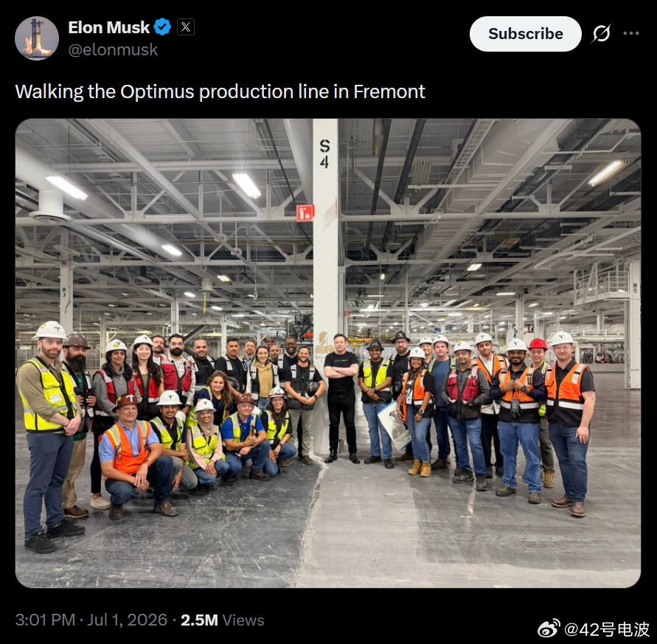Click the man in black with crossed arms
The width and height of the screenshot is (657, 644).
[341, 398]
